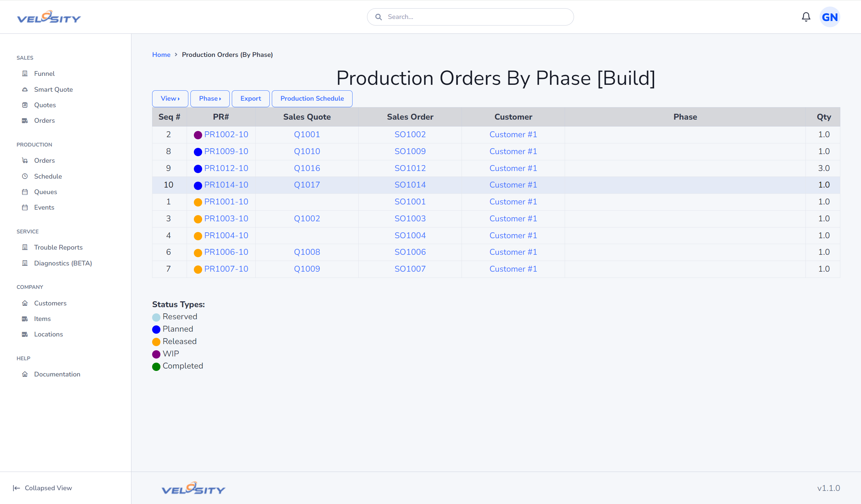Toggle Released status dot for PR1001-10

tap(198, 202)
